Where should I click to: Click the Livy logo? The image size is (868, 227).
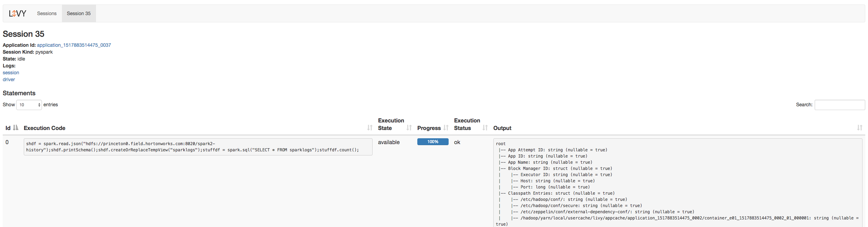click(x=18, y=13)
